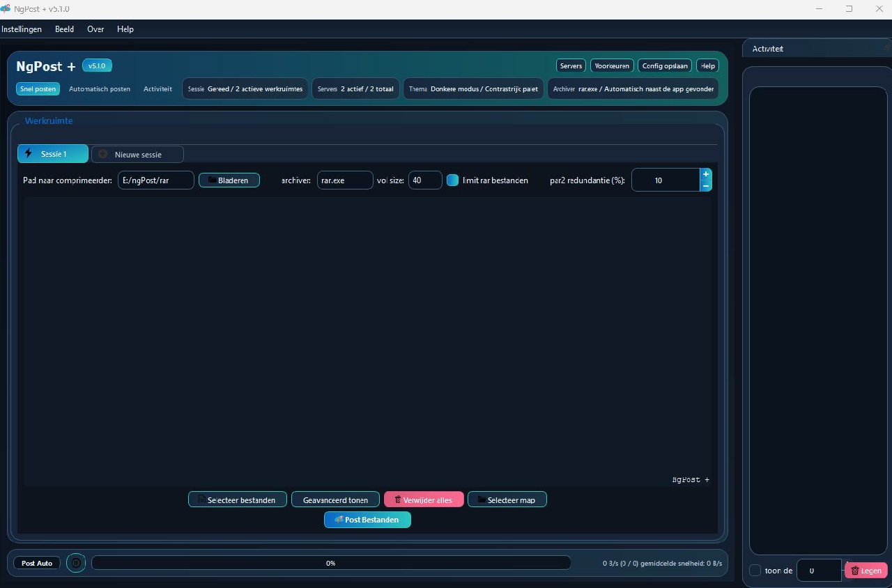892x588 pixels.
Task: Click the pause icon next to Post Auto
Action: (76, 563)
